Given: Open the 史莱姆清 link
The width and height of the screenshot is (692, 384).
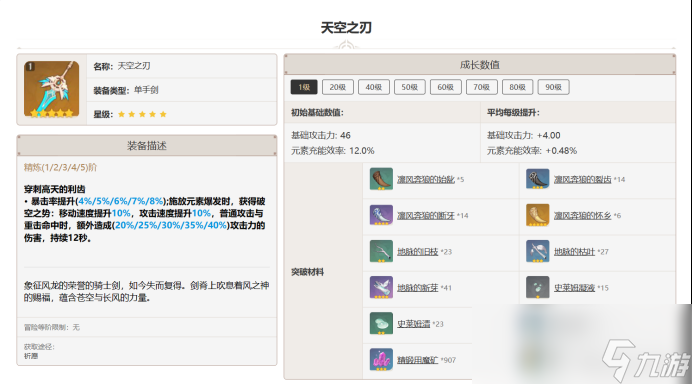Looking at the screenshot, I should [414, 324].
